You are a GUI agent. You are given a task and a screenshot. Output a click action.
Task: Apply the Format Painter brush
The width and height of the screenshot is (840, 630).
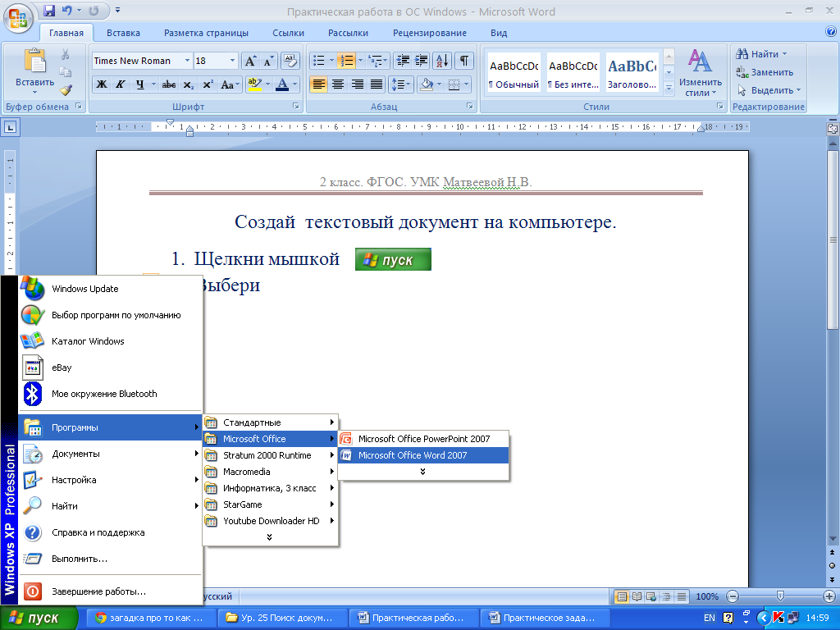[66, 90]
